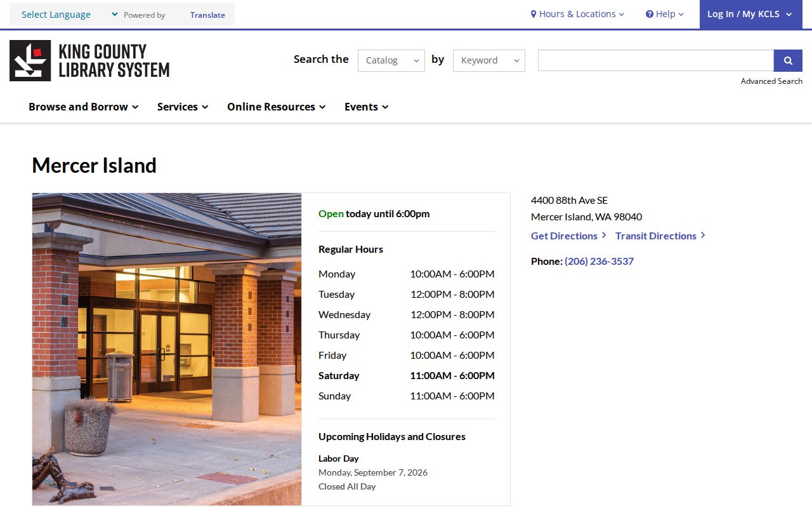Expand the Help menu
Viewport: 812px width, 508px height.
point(665,14)
